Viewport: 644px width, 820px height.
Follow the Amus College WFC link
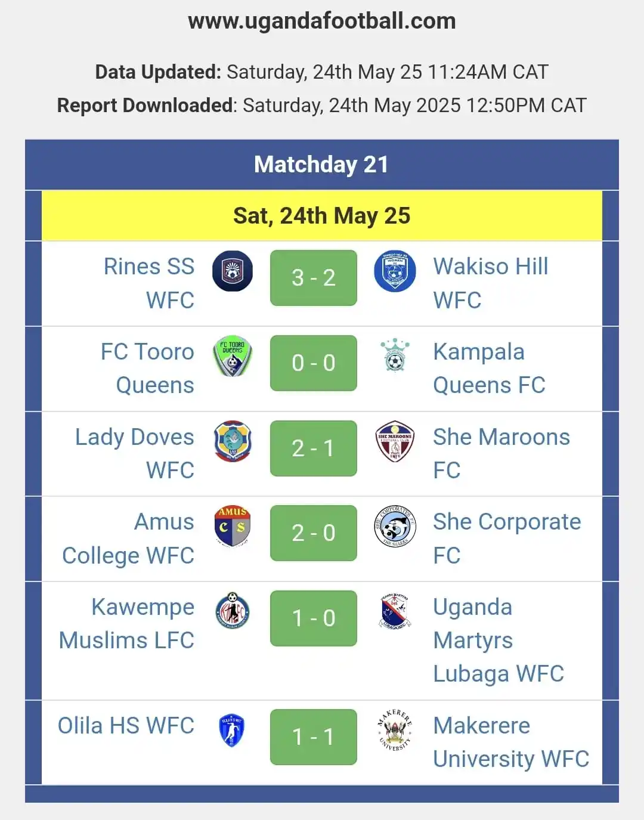pos(128,539)
